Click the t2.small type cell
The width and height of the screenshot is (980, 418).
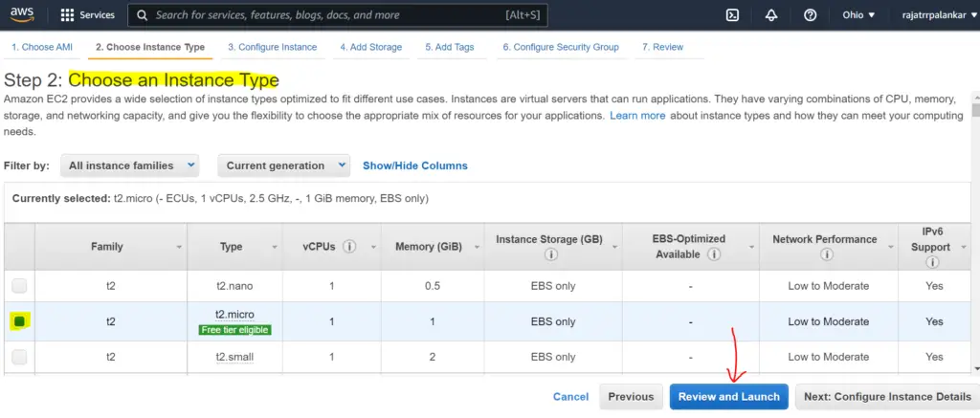pos(234,357)
